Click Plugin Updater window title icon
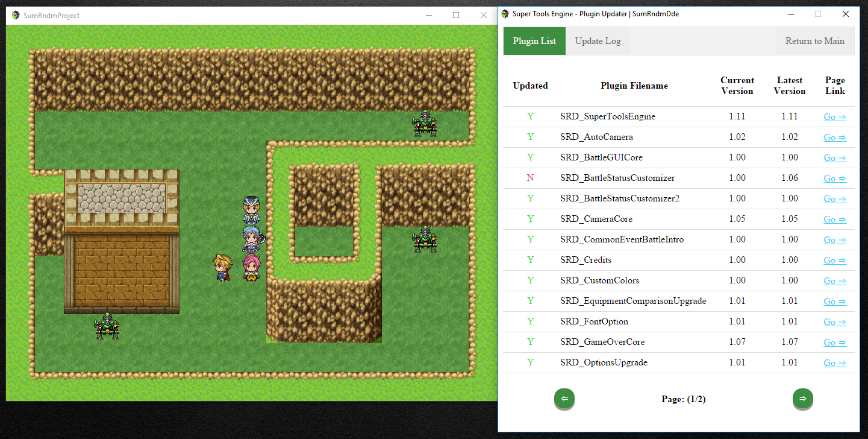Image resolution: width=868 pixels, height=439 pixels. [x=505, y=14]
